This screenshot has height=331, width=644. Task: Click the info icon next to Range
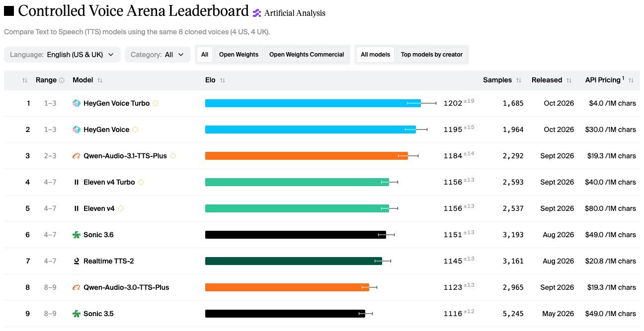(62, 80)
